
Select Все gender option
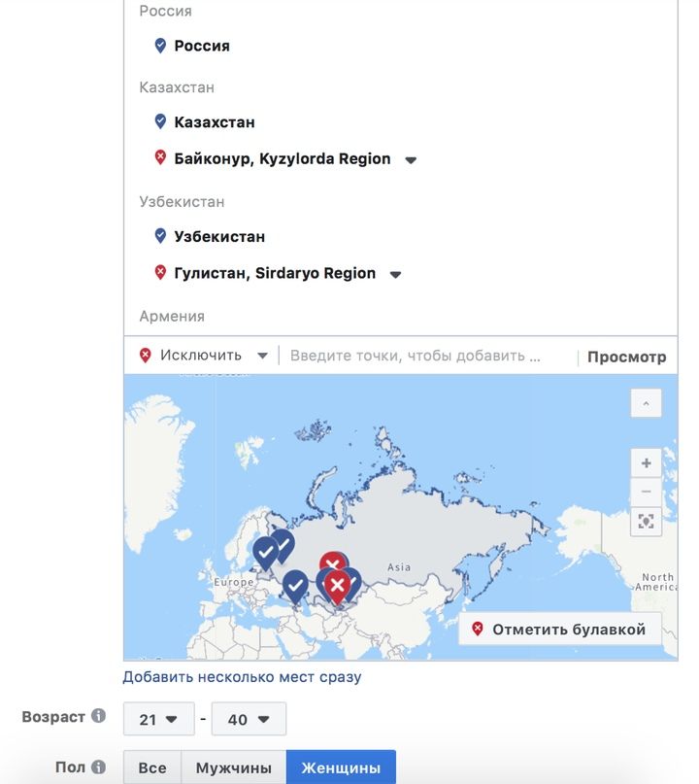pyautogui.click(x=152, y=767)
